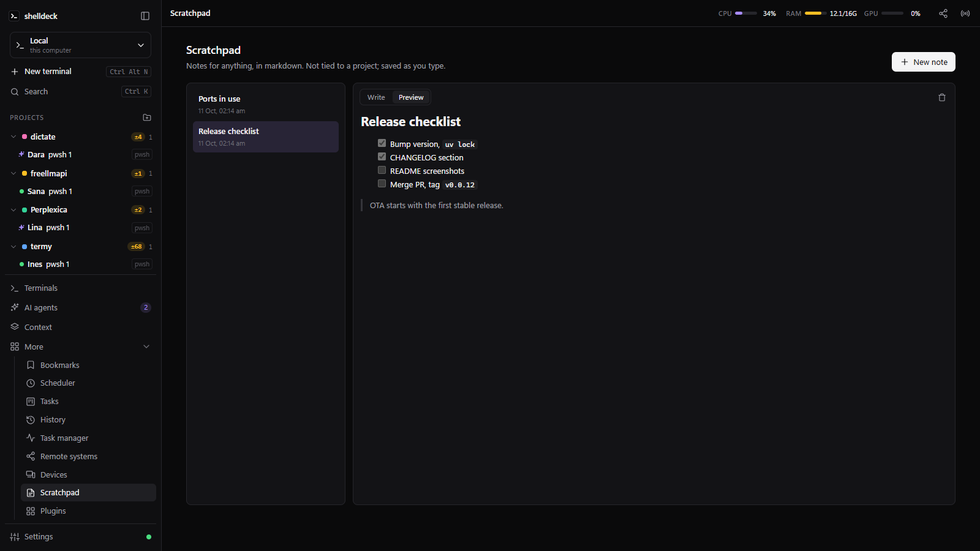
Task: Open Task manager
Action: point(88,438)
